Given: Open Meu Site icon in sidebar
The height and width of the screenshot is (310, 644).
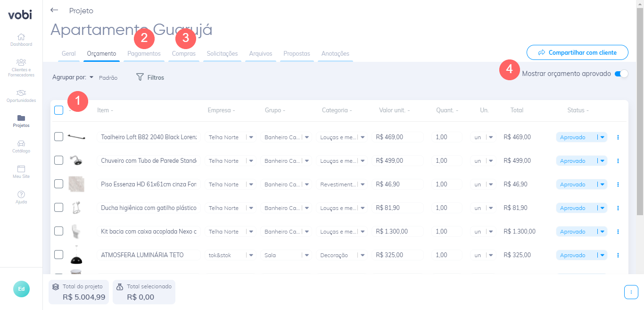Looking at the screenshot, I should coord(21,168).
